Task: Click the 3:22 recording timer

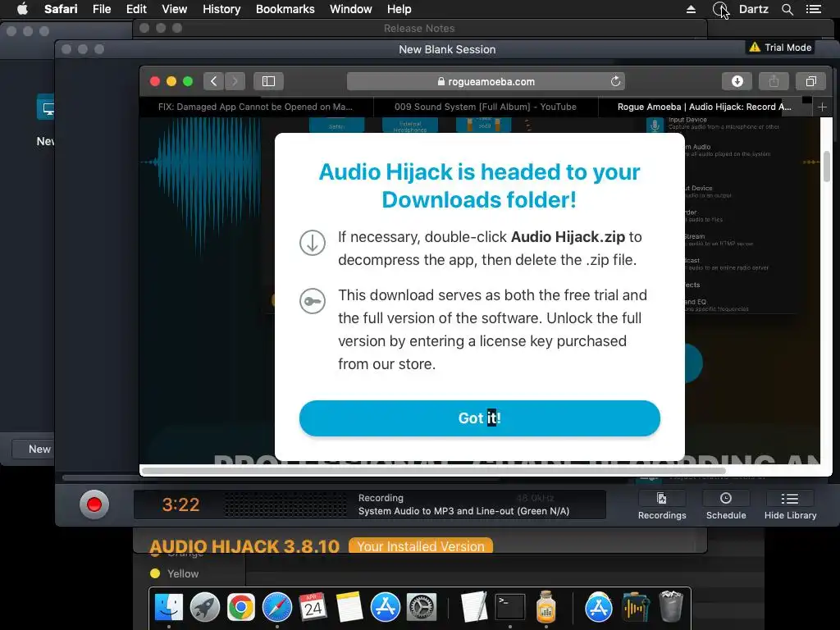Action: tap(180, 504)
